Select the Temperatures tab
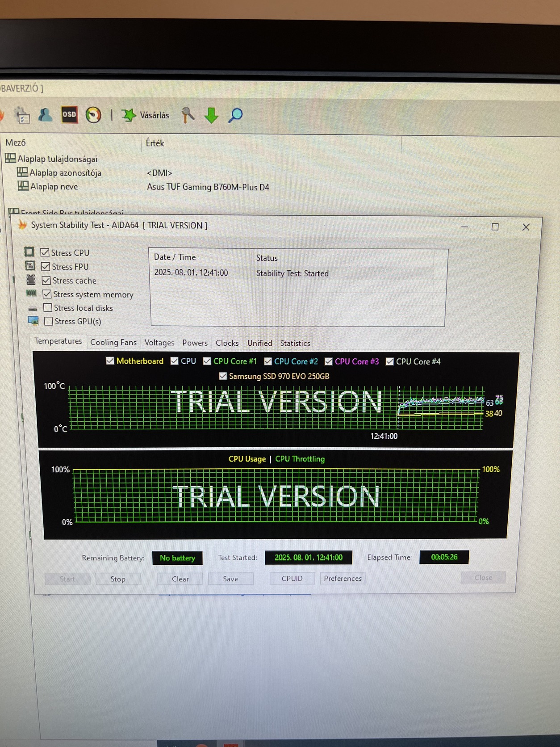 point(58,341)
